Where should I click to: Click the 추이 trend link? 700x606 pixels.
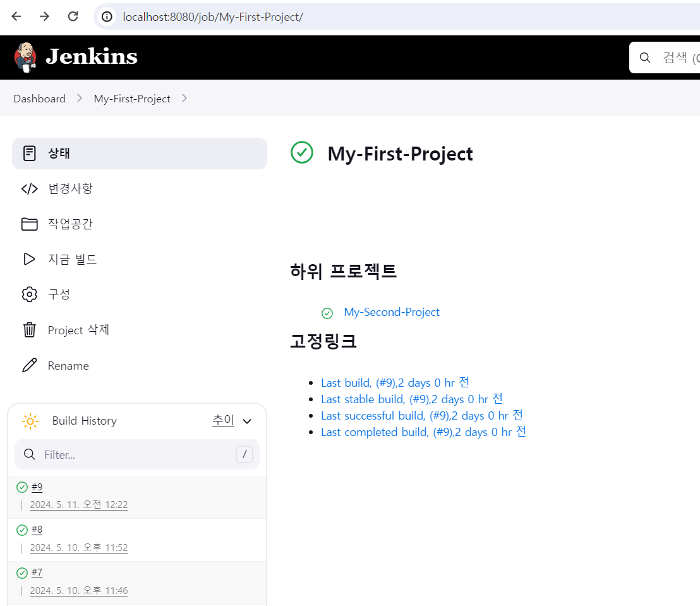[223, 420]
